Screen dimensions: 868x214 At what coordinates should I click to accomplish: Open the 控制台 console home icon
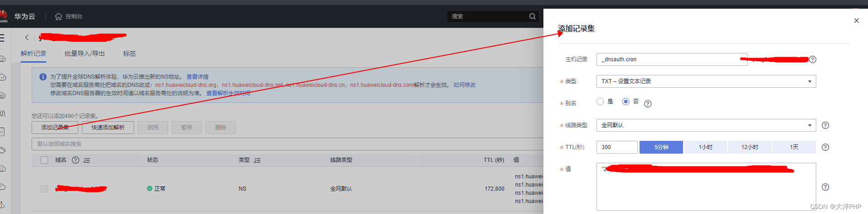(x=58, y=16)
